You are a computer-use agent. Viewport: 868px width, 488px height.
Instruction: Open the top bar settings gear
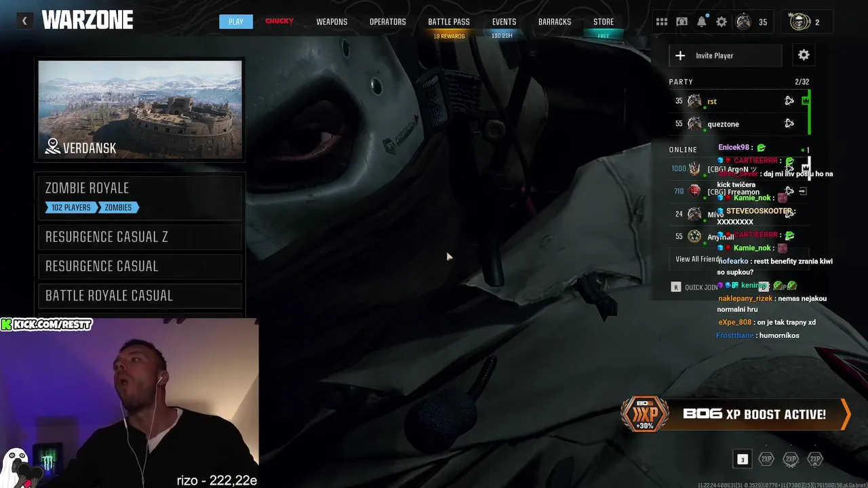click(x=722, y=22)
